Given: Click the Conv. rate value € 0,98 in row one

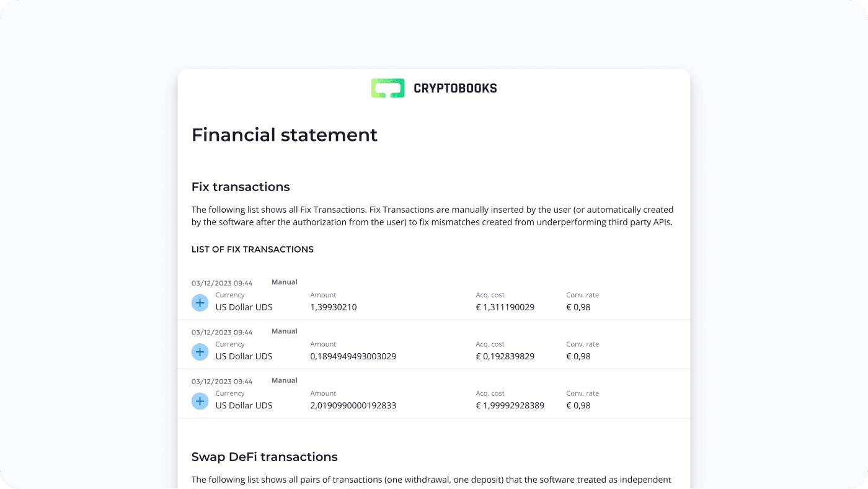Looking at the screenshot, I should coord(578,307).
